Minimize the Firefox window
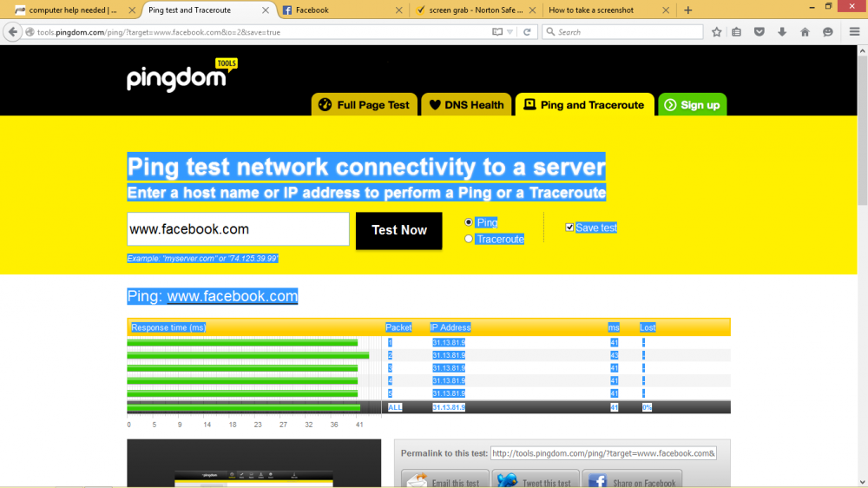The height and width of the screenshot is (488, 868). pos(812,7)
